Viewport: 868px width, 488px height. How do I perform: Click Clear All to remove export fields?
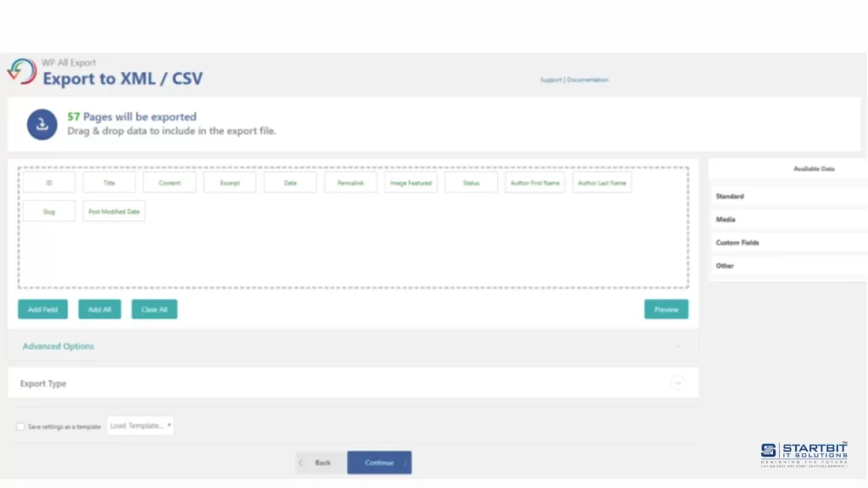click(x=153, y=309)
